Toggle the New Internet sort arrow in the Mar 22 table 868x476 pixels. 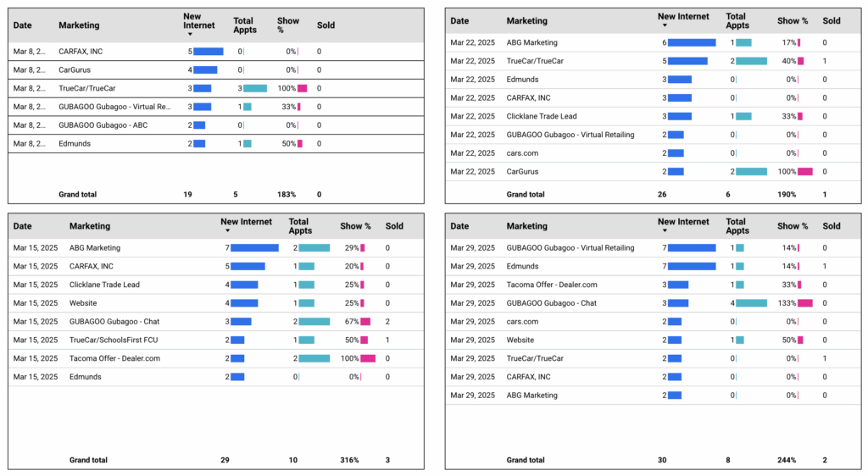(x=665, y=25)
